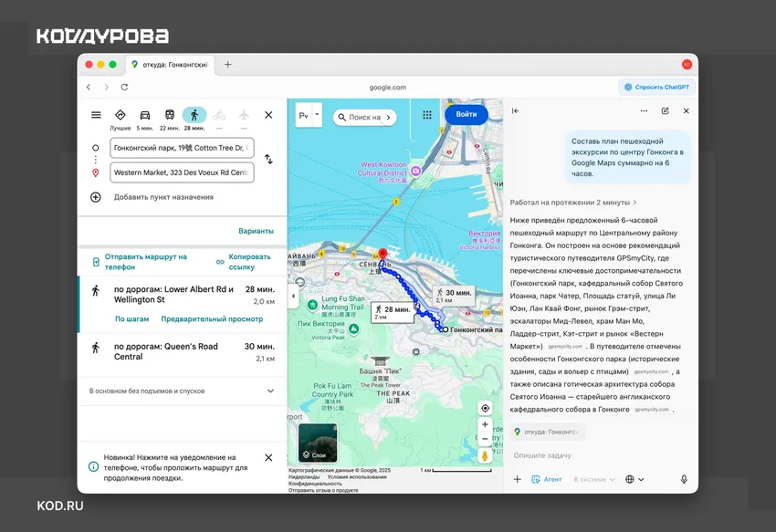Zoom in on the map
This screenshot has width=776, height=532.
click(x=485, y=424)
